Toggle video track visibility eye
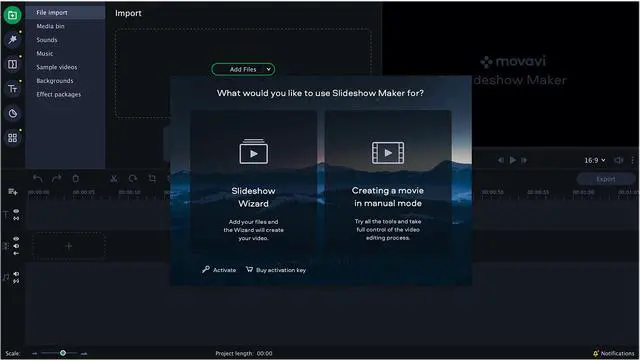 16,239
